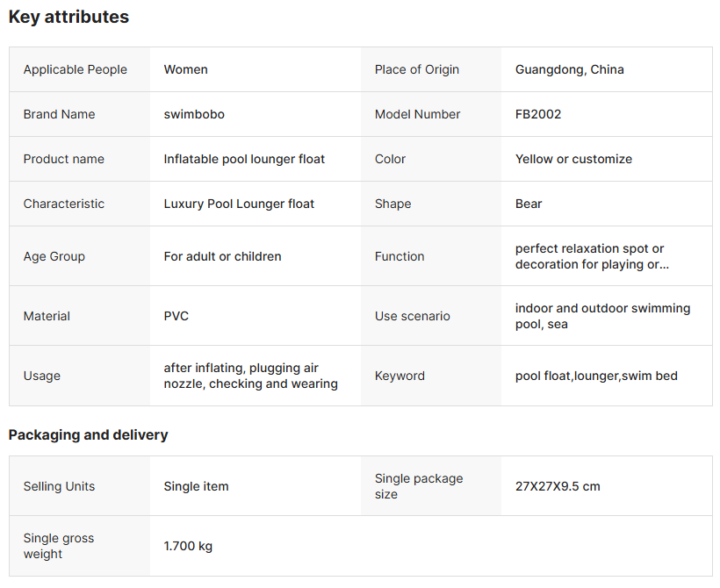
Task: Click the For adult or children value
Action: (x=222, y=256)
